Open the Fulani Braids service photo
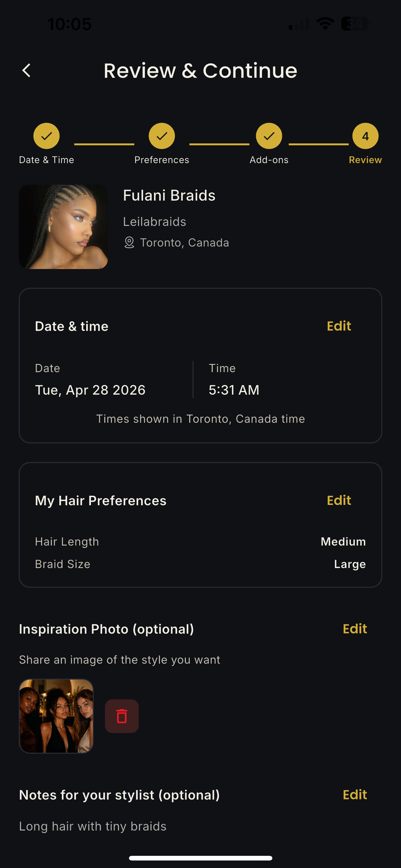This screenshot has height=868, width=401. pyautogui.click(x=63, y=227)
